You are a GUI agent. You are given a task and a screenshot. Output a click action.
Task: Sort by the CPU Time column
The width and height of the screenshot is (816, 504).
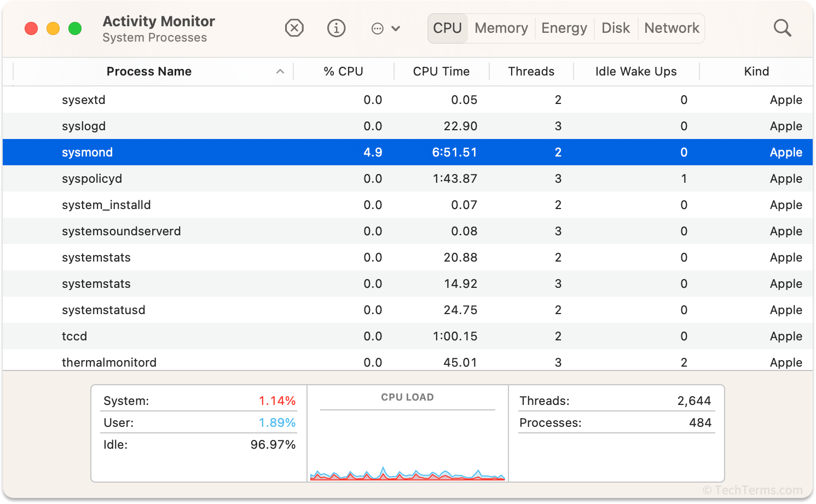click(x=441, y=72)
